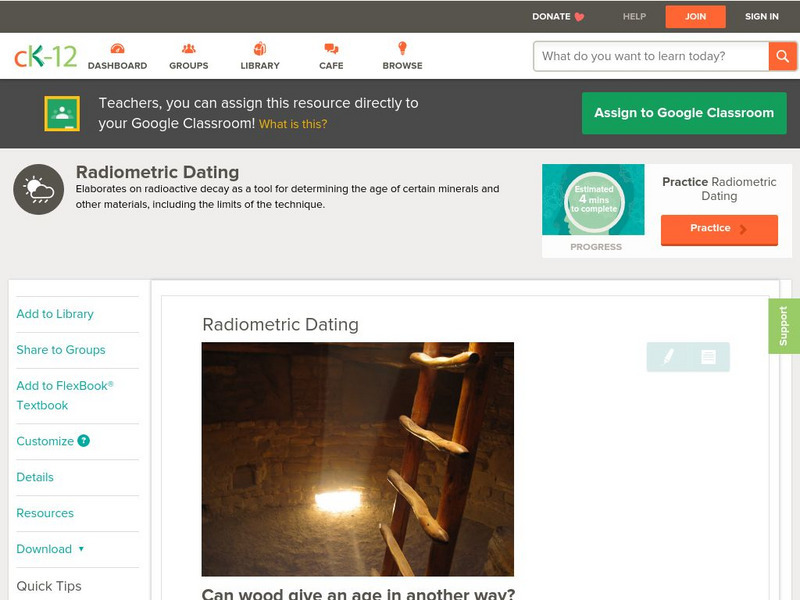Click the Customize link

tap(45, 441)
